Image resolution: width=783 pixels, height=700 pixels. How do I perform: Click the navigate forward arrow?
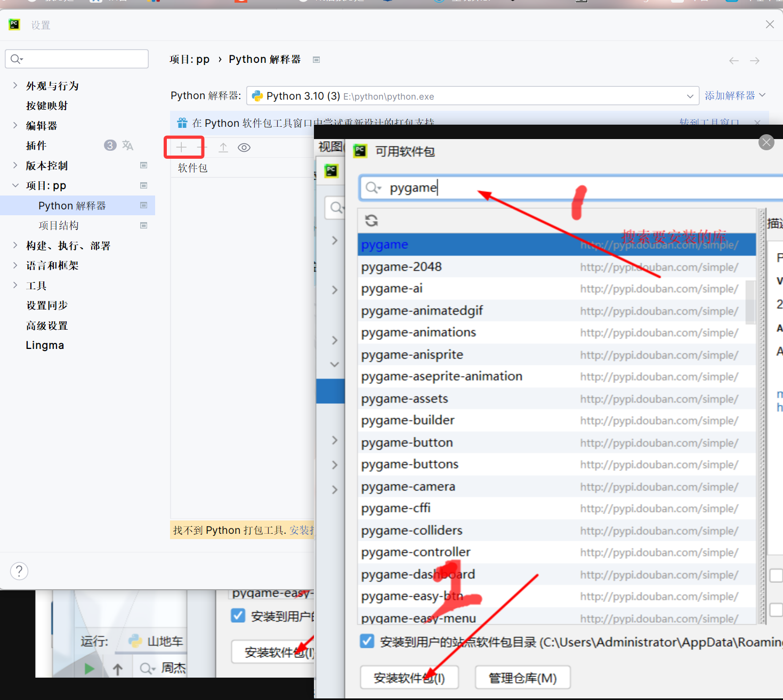(755, 61)
